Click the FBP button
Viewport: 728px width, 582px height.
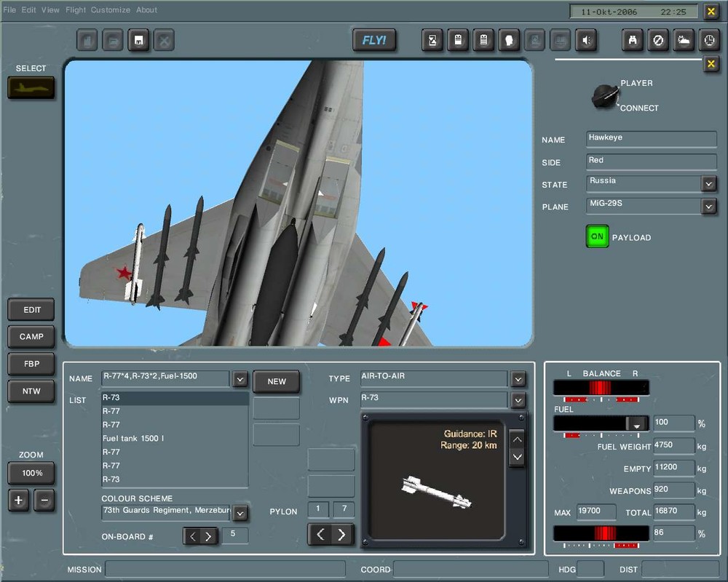point(31,364)
